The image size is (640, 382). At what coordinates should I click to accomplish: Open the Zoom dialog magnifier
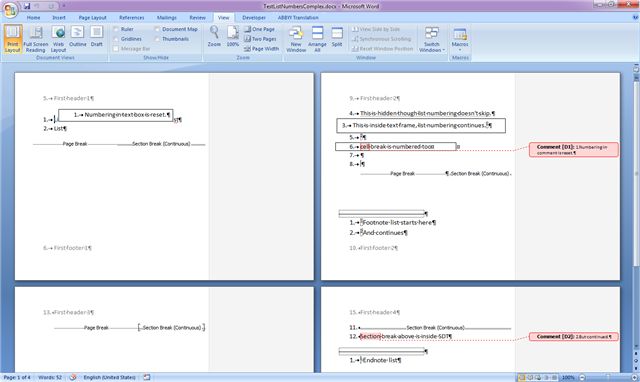click(214, 37)
